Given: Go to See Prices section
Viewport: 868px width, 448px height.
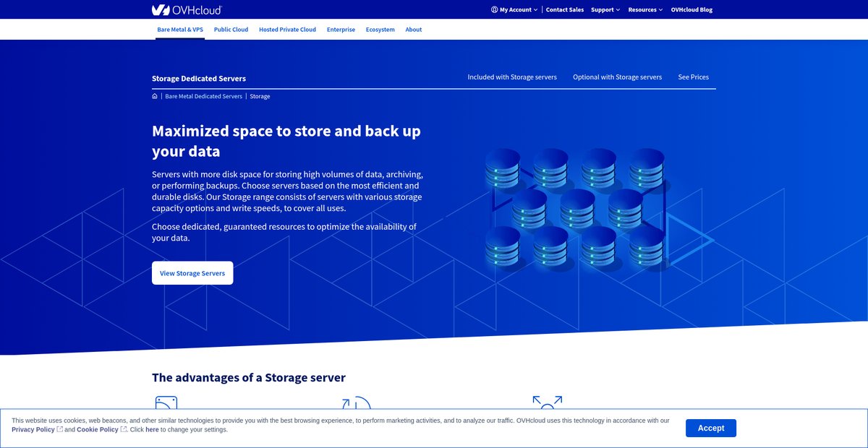Looking at the screenshot, I should (693, 77).
